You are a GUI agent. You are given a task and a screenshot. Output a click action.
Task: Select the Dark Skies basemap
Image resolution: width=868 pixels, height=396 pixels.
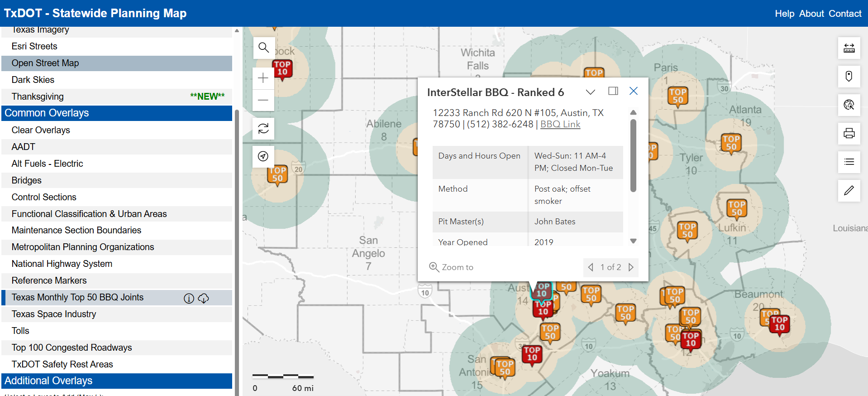[x=33, y=80]
